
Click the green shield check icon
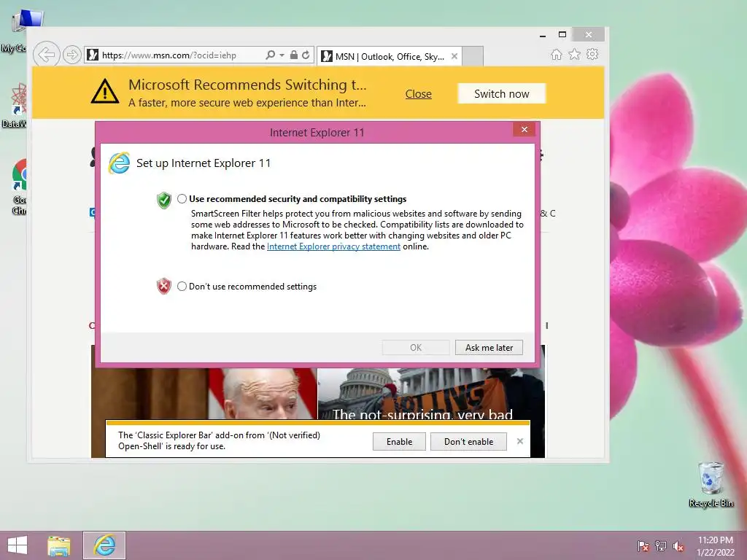pyautogui.click(x=164, y=201)
